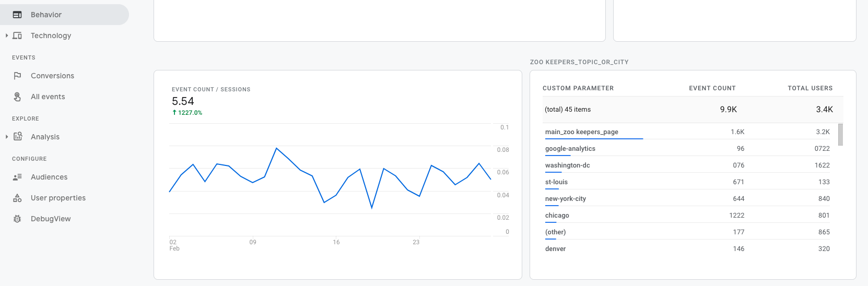Select the washington-dc parameter row
Image resolution: width=868 pixels, height=286 pixels.
tap(689, 165)
